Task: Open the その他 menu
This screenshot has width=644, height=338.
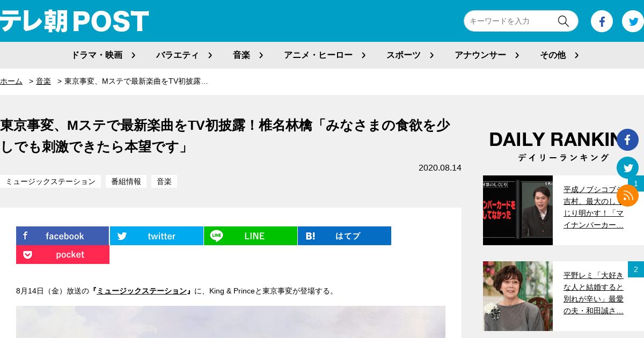Action: (x=553, y=55)
